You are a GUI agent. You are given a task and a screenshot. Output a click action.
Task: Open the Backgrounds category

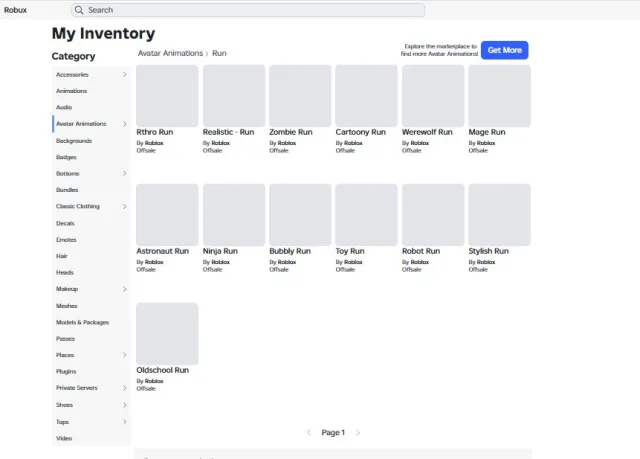click(74, 141)
